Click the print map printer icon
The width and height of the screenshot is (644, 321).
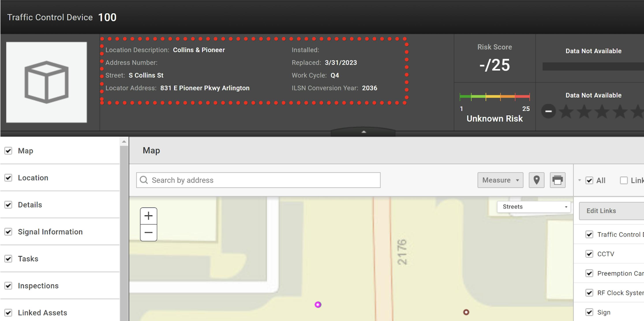(558, 180)
